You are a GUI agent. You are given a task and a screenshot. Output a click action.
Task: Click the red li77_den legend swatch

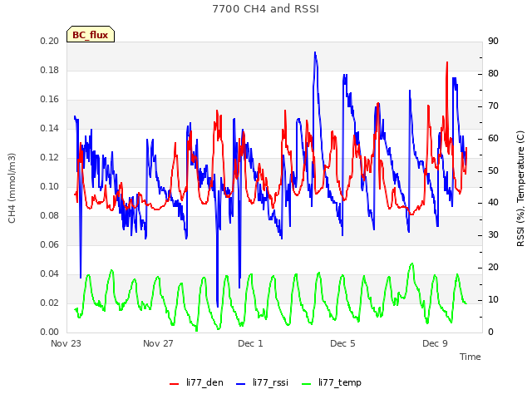[x=174, y=384]
